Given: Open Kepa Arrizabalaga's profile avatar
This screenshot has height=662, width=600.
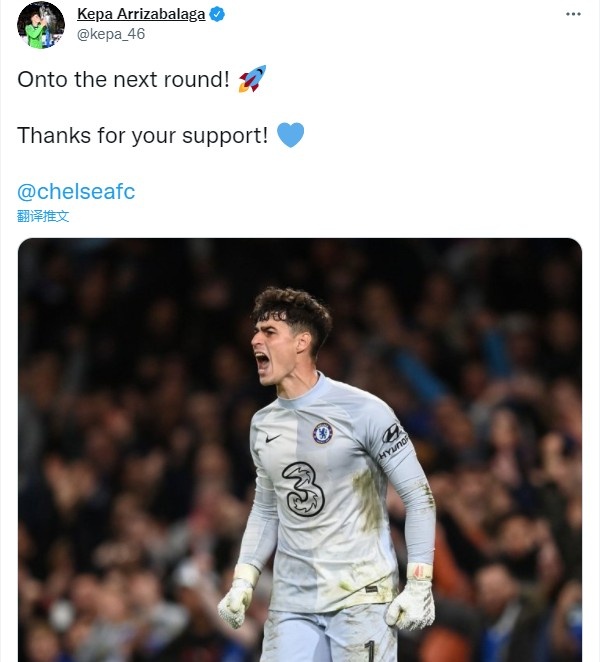Looking at the screenshot, I should point(40,25).
